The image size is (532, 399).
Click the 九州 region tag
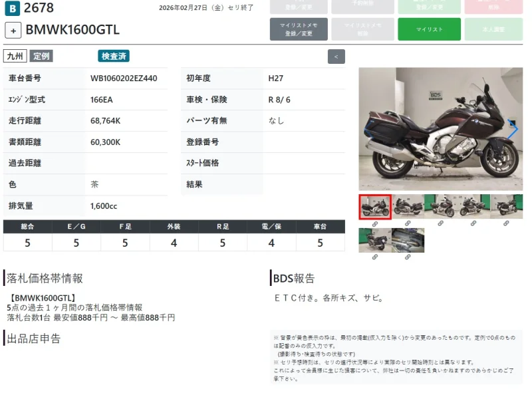15,56
